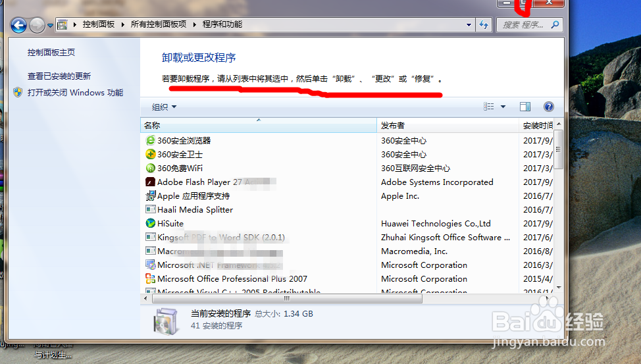Screen dimensions: 641x364
Task: Click installed programs icon in details pane
Action: 166,321
